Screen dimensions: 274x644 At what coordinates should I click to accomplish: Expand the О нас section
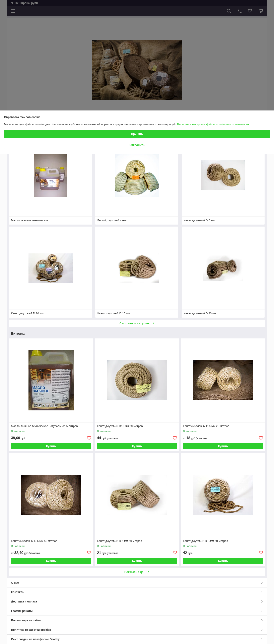click(x=137, y=583)
